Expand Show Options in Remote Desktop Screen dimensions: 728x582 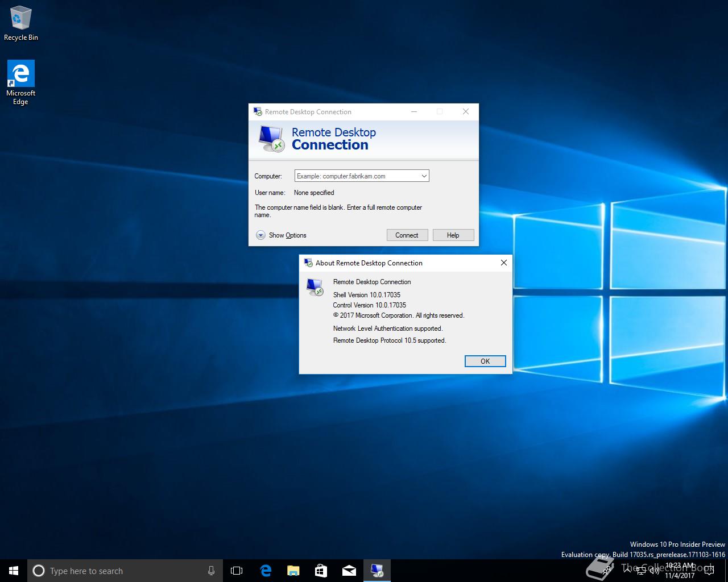(260, 235)
